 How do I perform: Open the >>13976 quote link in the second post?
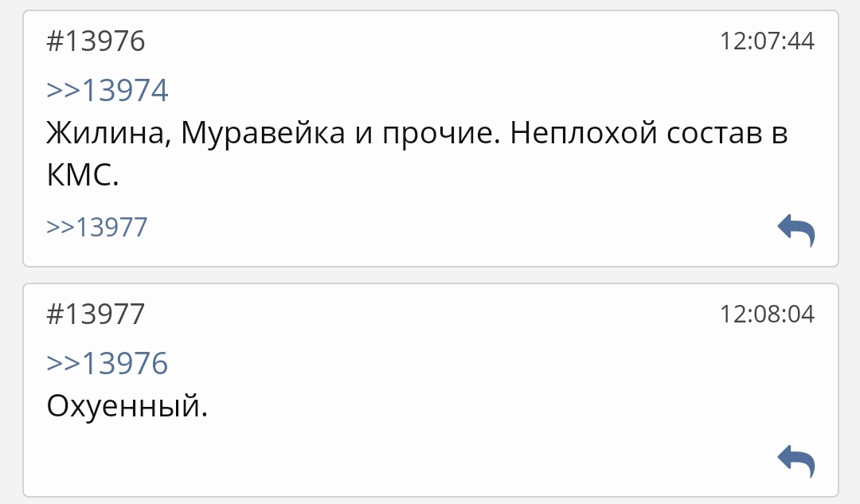coord(107,363)
